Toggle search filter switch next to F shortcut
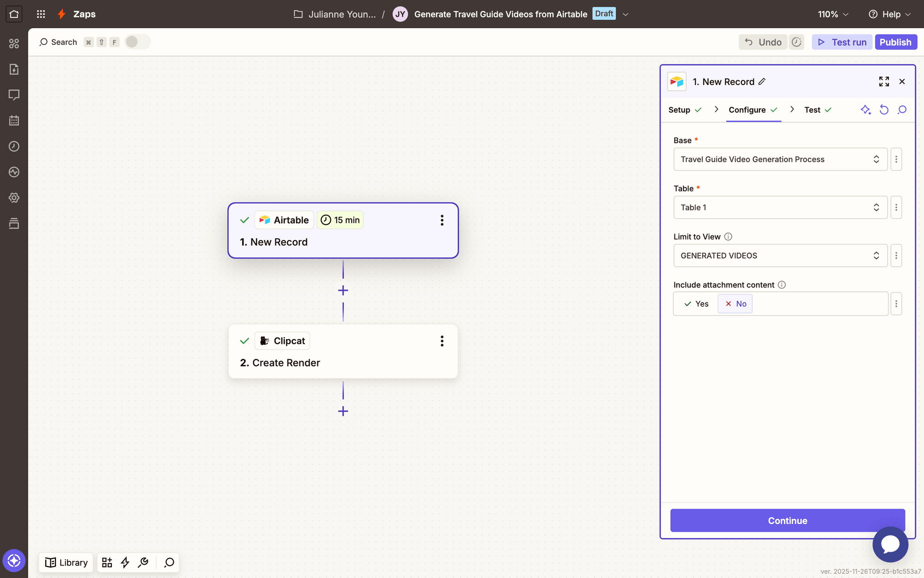This screenshot has height=578, width=924. (137, 42)
